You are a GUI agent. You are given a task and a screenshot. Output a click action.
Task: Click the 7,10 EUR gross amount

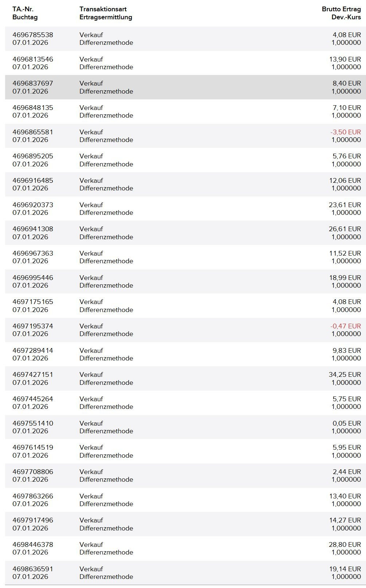[x=346, y=108]
